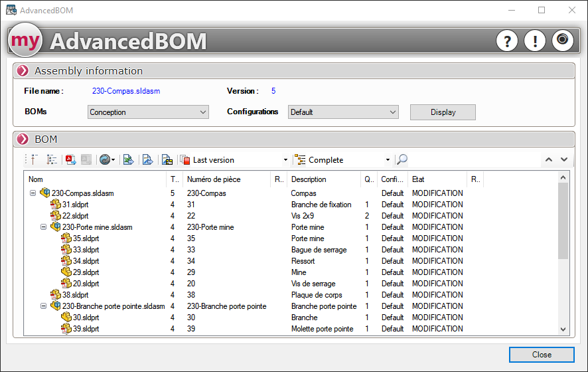
Task: Click the Excel export toolbar icon
Action: tap(129, 159)
